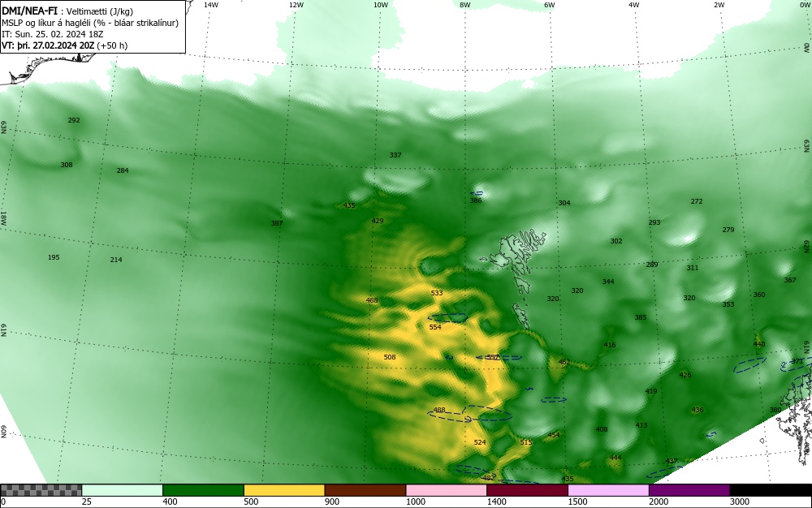
Task: Click the 6W longitude label
Action: [550, 5]
